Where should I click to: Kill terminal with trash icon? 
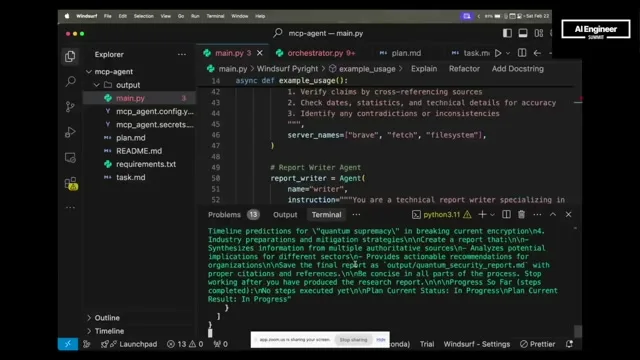521,215
